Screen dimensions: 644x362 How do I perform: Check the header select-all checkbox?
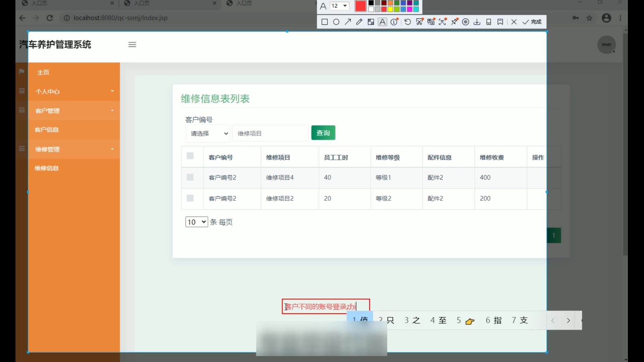(190, 156)
